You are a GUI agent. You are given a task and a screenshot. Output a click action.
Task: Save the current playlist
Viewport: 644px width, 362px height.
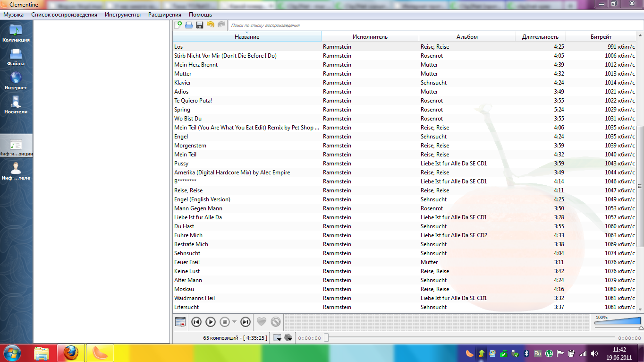pos(199,25)
